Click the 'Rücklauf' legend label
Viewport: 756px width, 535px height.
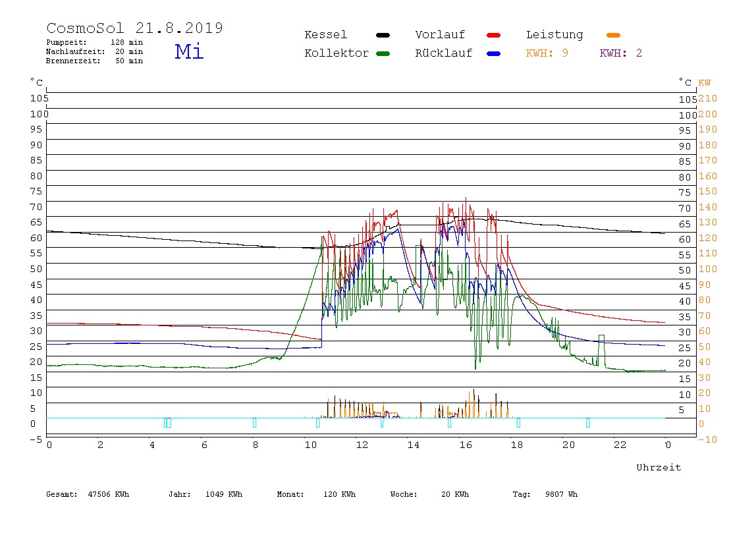tap(444, 53)
